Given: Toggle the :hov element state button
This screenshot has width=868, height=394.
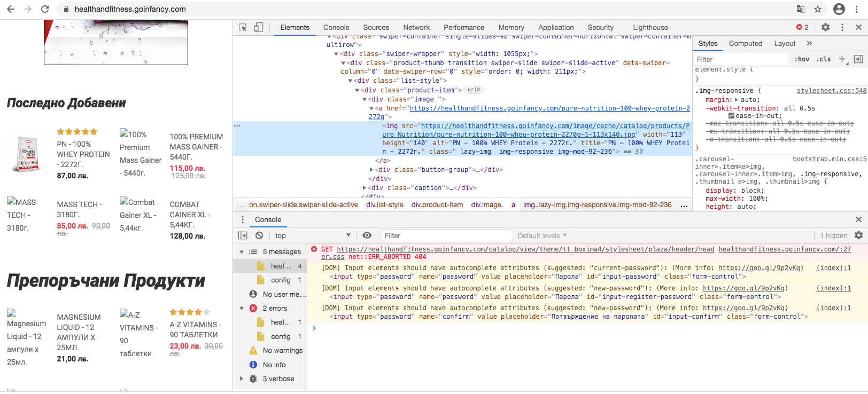Looking at the screenshot, I should [802, 59].
